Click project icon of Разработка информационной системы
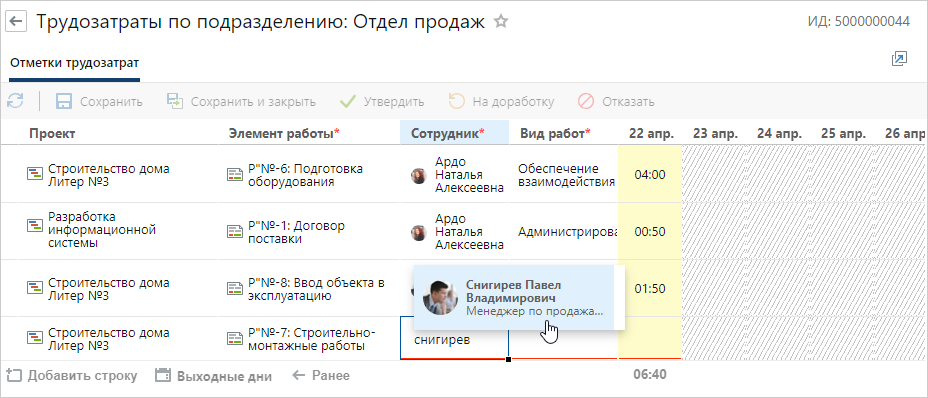This screenshot has width=928, height=398. 36,225
